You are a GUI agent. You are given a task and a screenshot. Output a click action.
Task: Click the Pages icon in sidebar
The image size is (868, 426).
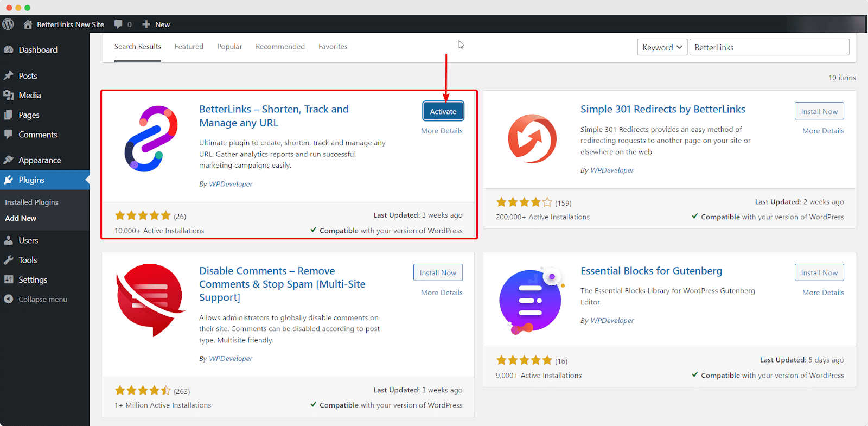(x=9, y=115)
